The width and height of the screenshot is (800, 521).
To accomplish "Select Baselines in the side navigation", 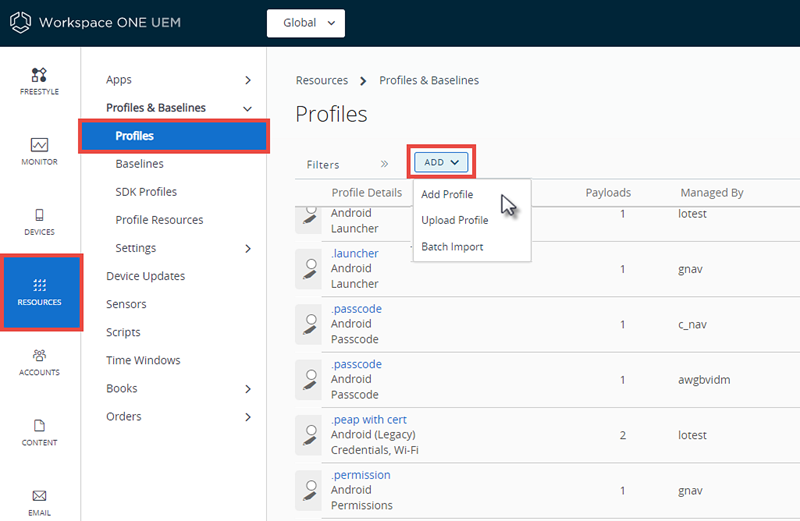I will [x=139, y=164].
